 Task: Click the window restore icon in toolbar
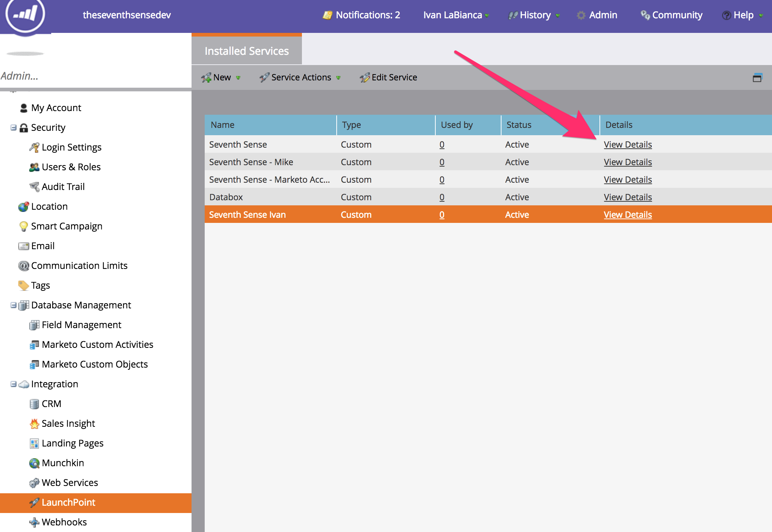tap(757, 77)
